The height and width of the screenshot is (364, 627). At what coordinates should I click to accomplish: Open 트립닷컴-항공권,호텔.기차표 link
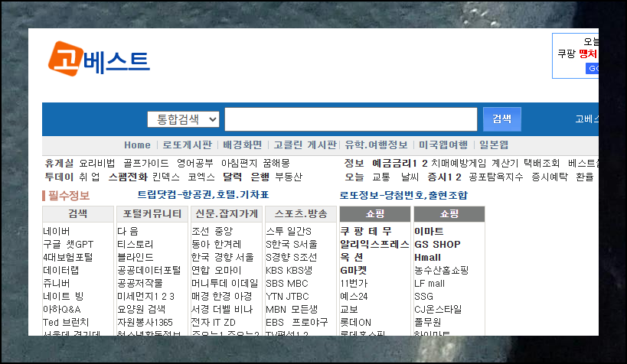click(203, 194)
